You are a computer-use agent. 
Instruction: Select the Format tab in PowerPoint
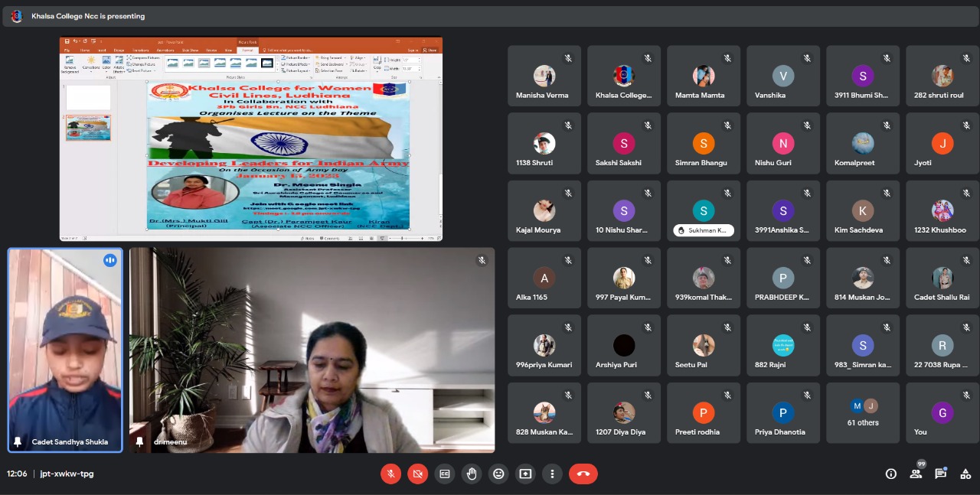(x=248, y=50)
